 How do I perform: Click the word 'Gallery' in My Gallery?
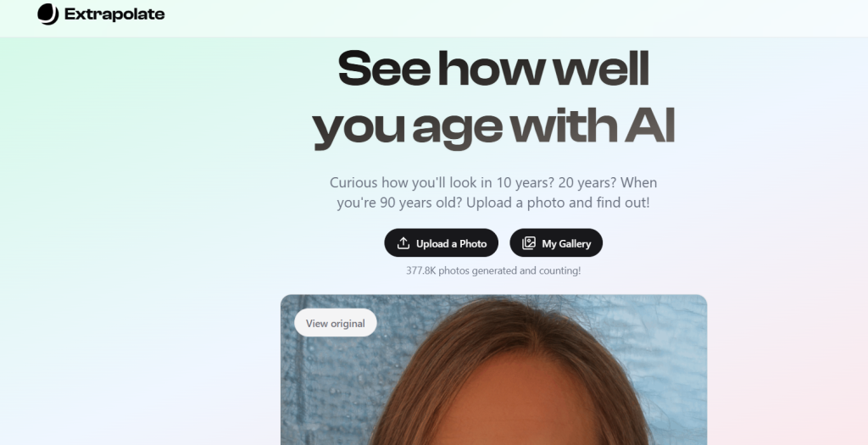[576, 243]
